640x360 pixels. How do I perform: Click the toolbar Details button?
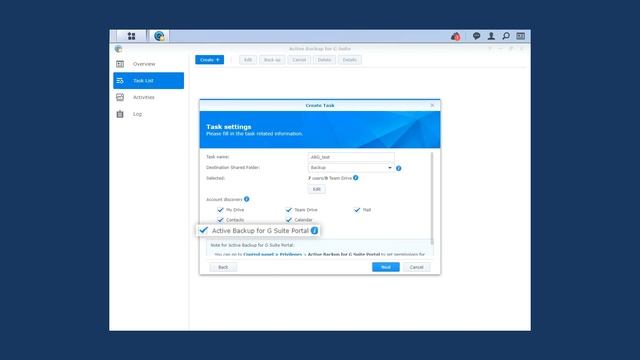tap(349, 60)
